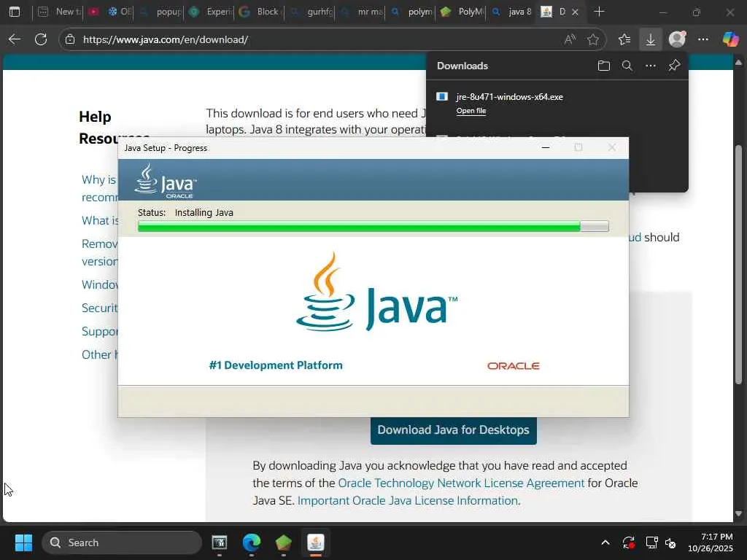Switch to the New tab browser tab
747x560 pixels.
(59, 12)
